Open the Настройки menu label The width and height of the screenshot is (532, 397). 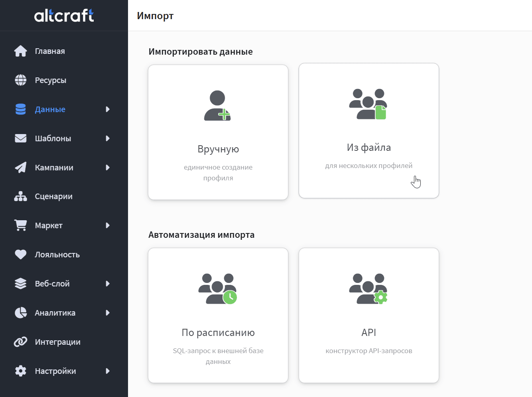tap(55, 371)
